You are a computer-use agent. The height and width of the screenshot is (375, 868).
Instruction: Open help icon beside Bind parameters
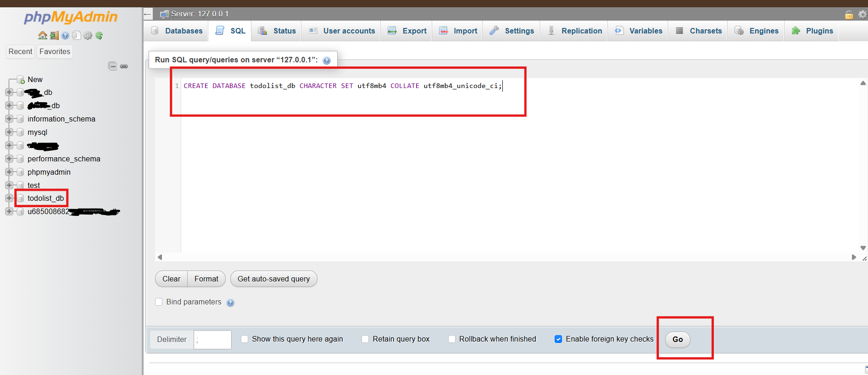click(230, 303)
